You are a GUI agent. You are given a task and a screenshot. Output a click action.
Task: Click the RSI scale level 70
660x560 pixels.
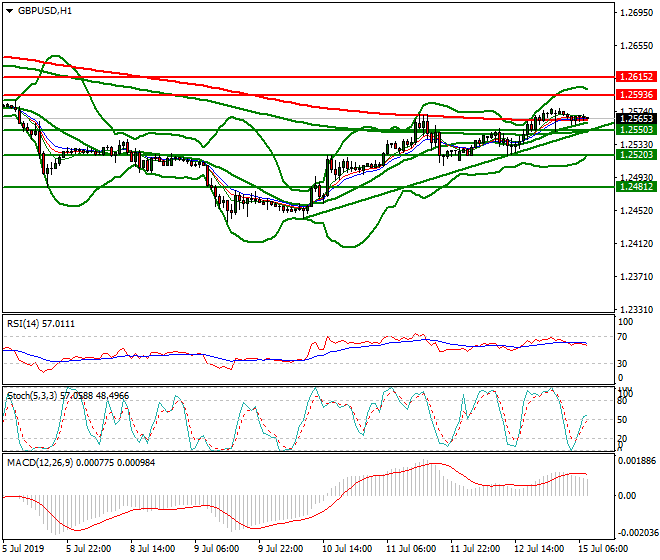(x=623, y=337)
